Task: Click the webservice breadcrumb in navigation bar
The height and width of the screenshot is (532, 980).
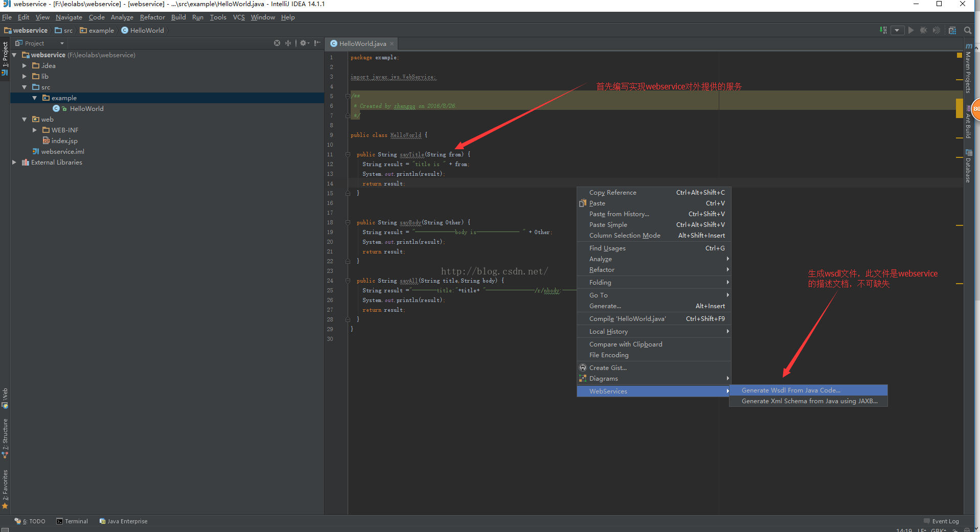Action: [26, 30]
